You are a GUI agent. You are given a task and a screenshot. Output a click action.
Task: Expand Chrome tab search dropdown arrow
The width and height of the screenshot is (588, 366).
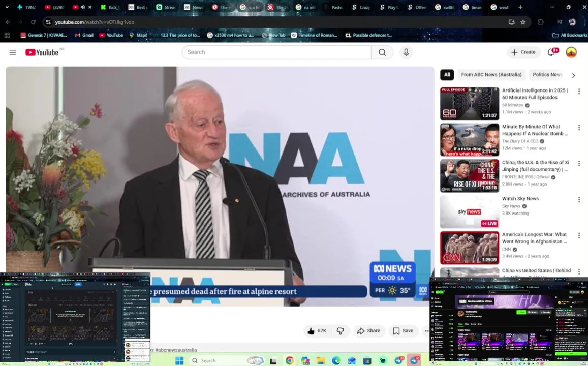pyautogui.click(x=7, y=7)
